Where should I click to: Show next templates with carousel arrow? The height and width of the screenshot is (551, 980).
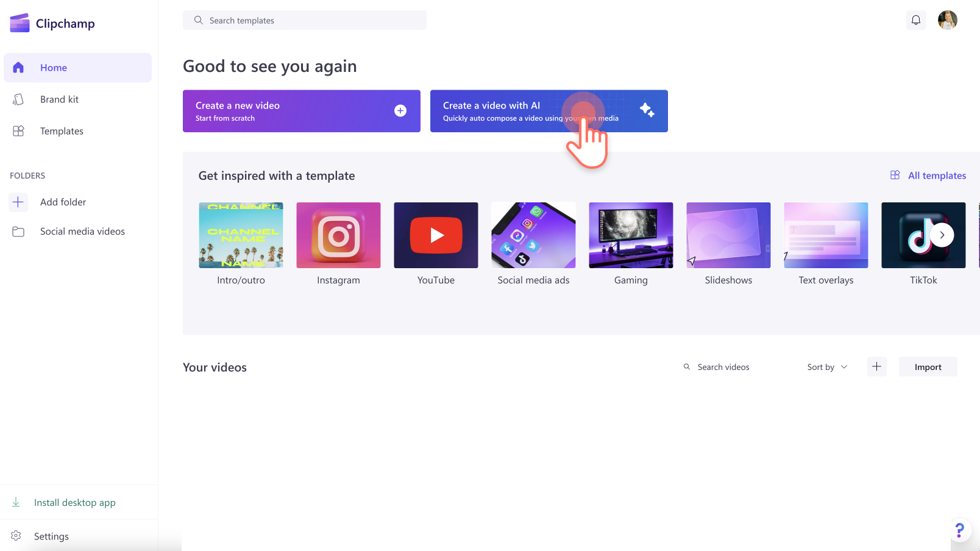click(x=942, y=235)
